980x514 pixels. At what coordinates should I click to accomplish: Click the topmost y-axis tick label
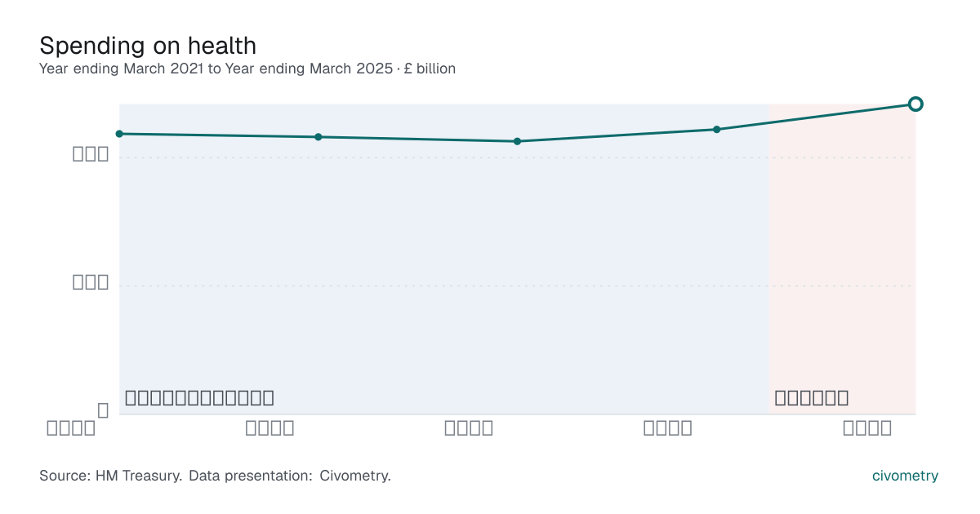(x=91, y=153)
